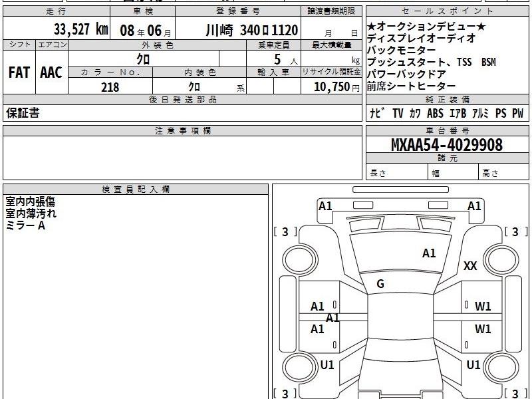The height and width of the screenshot is (399, 532).
Task: Click the 後日発送部品 header
Action: (182, 99)
